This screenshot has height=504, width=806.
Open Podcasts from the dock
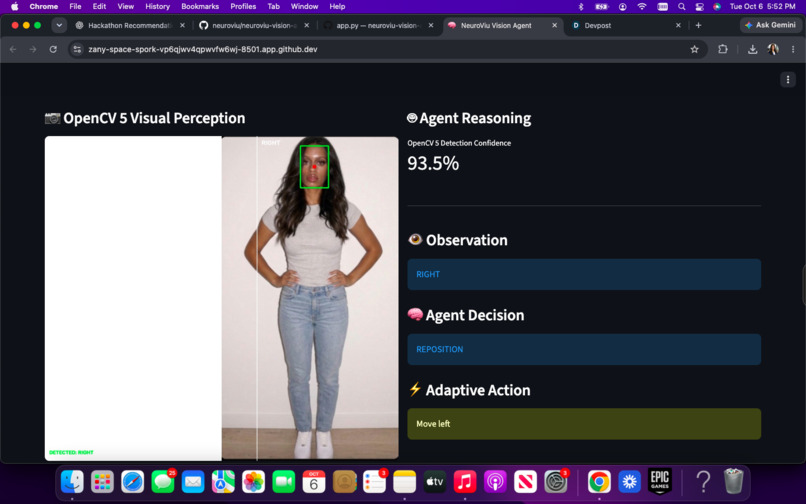495,482
